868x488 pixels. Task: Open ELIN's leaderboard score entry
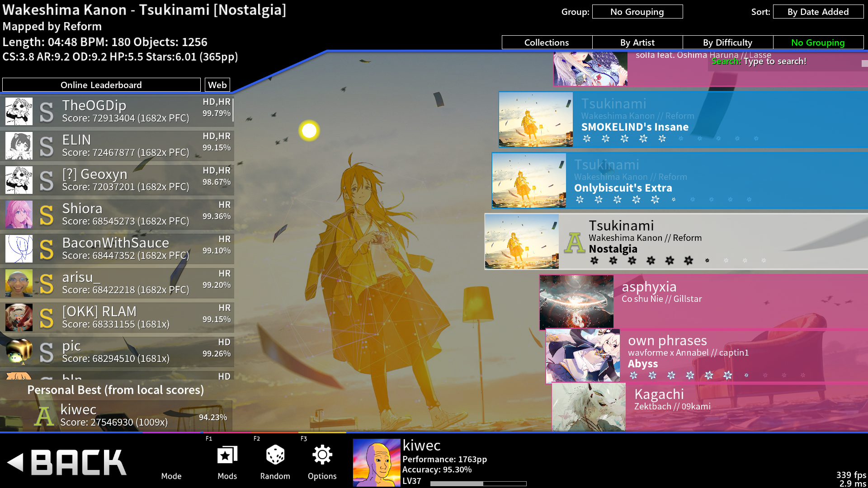click(125, 146)
